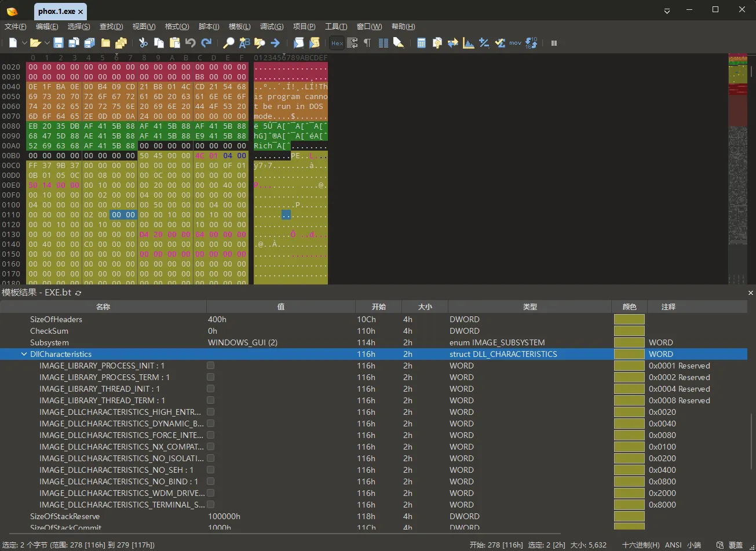The height and width of the screenshot is (551, 756).
Task: Click the Histogram chart icon
Action: [469, 43]
